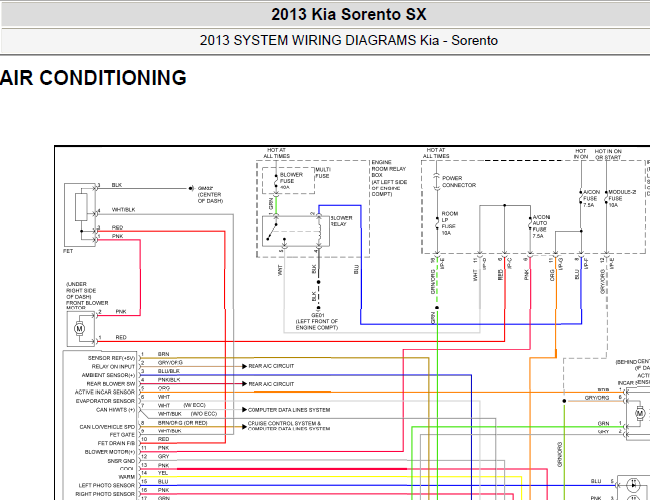Click the blower relay switch symbol

[x=274, y=231]
